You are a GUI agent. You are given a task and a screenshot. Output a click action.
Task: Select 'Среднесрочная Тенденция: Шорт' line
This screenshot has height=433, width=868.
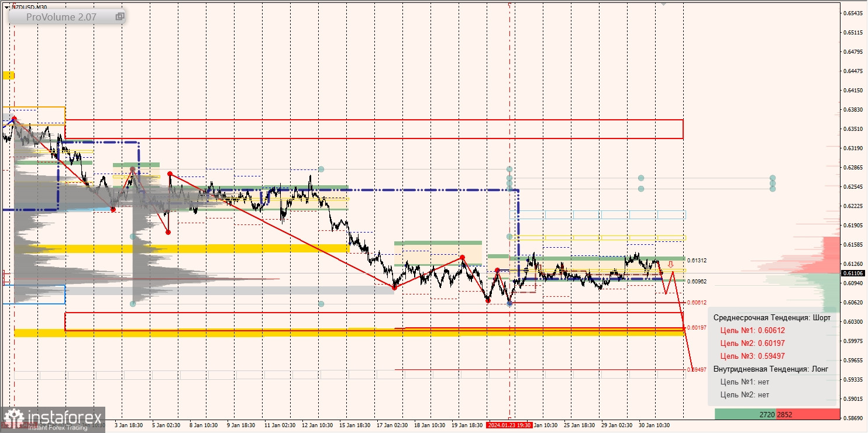pos(771,317)
